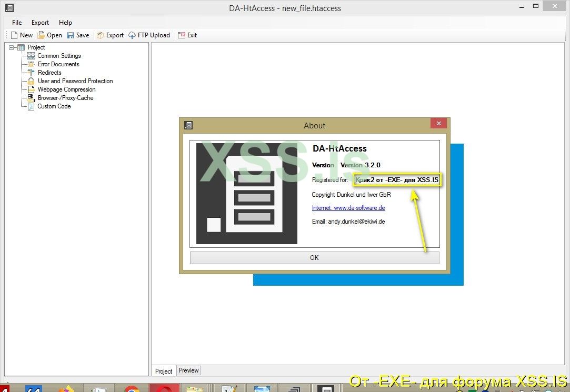
Task: Open the File menu
Action: coord(17,23)
